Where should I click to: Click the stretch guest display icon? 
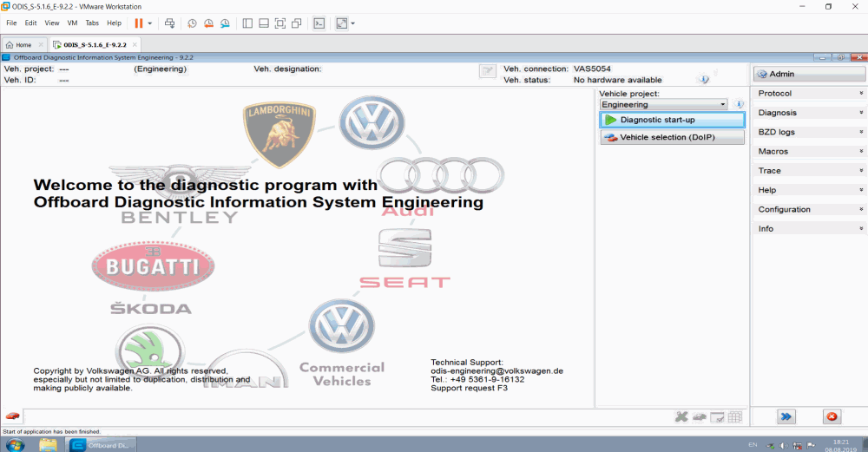pos(342,23)
